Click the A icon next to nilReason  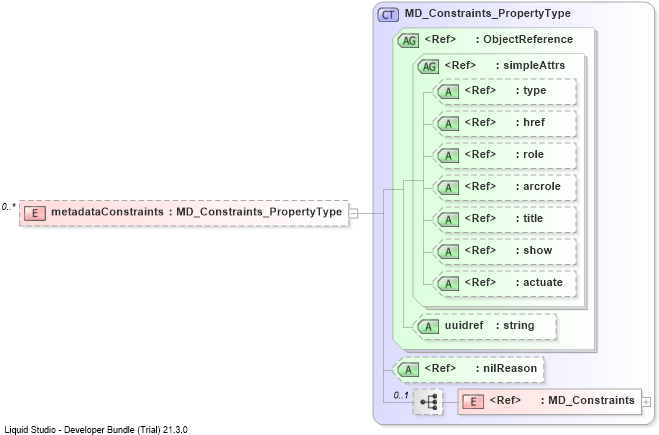tap(409, 369)
